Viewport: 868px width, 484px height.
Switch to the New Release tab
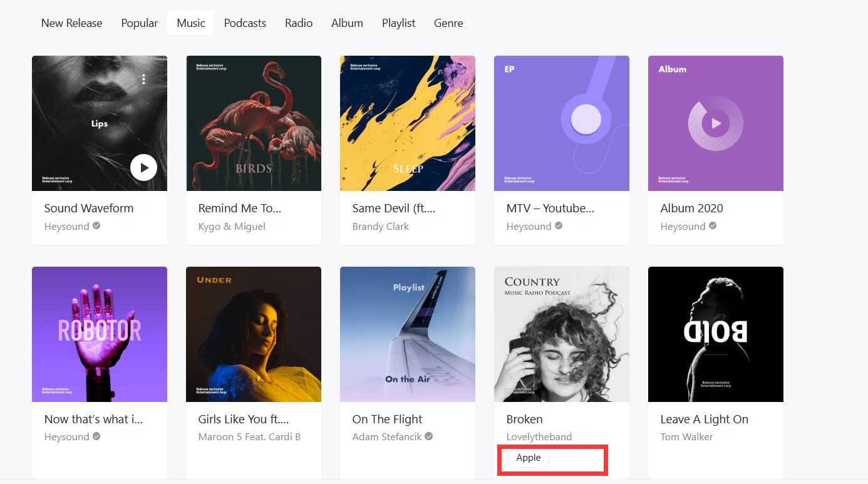(x=71, y=23)
